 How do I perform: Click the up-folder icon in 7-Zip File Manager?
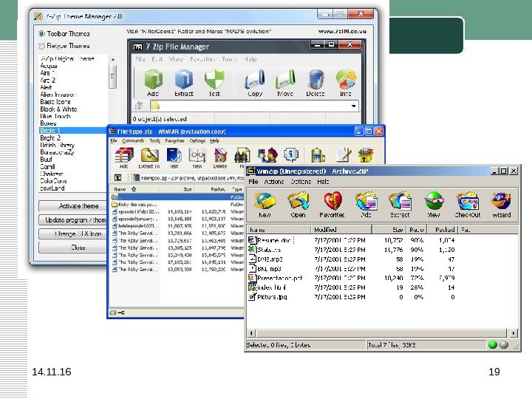click(139, 106)
